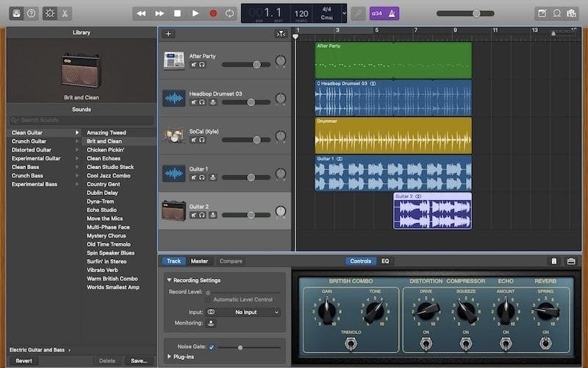Switch to the EQ tab

(x=385, y=261)
